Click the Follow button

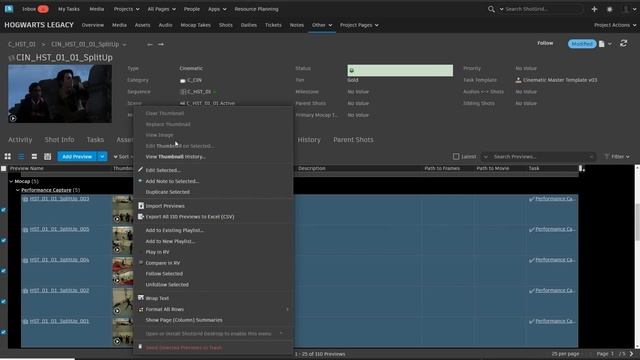[x=545, y=43]
